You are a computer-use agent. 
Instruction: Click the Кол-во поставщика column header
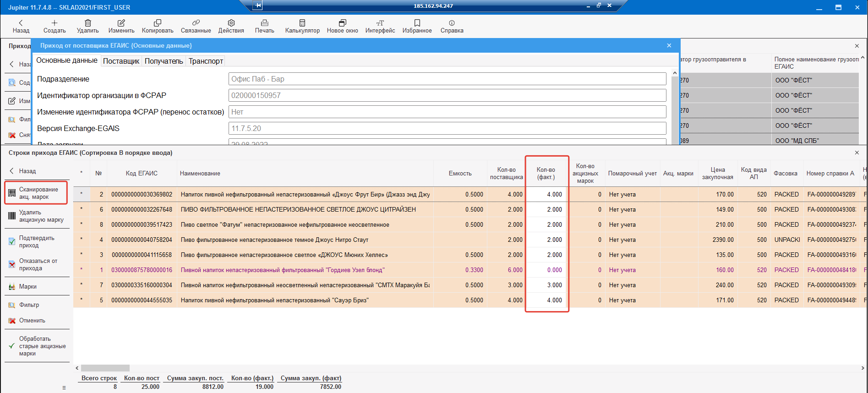click(x=506, y=173)
